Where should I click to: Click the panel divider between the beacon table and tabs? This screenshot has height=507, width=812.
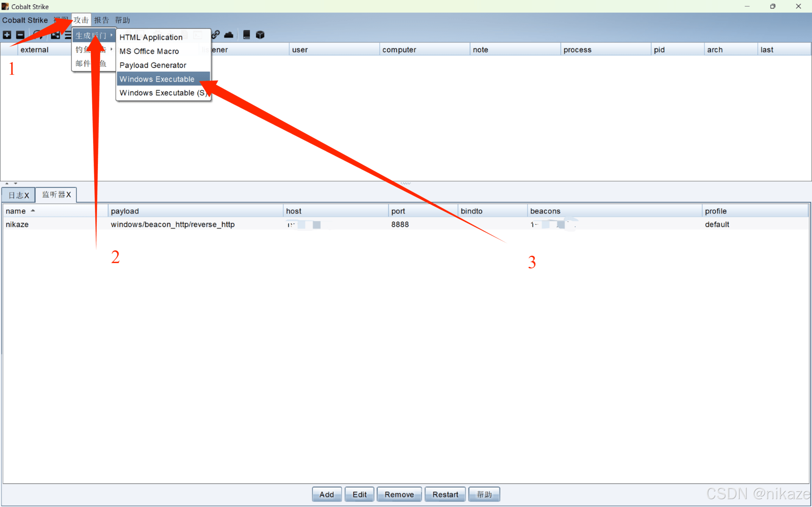pyautogui.click(x=405, y=183)
